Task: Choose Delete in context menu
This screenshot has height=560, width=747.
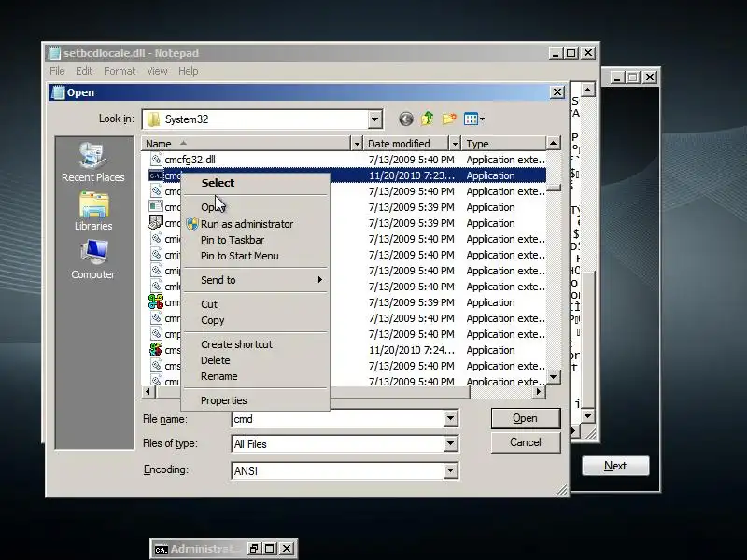Action: click(x=216, y=360)
